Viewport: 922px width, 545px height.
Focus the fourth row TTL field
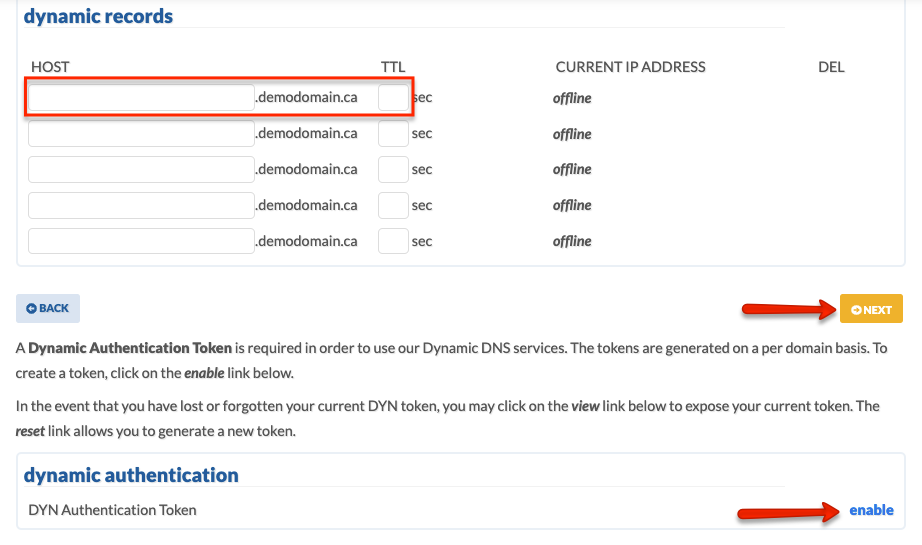tap(393, 205)
